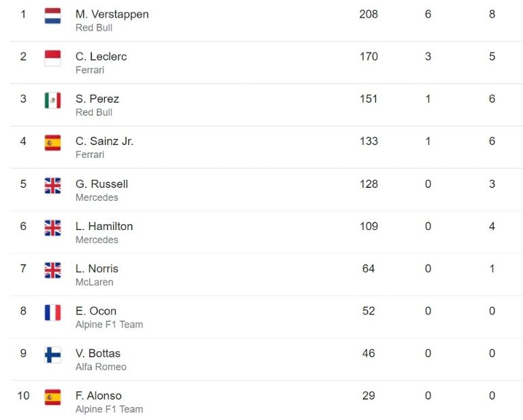523x420 pixels.
Task: Click the Netherlands flag beside M. Verstappen
Action: click(52, 16)
